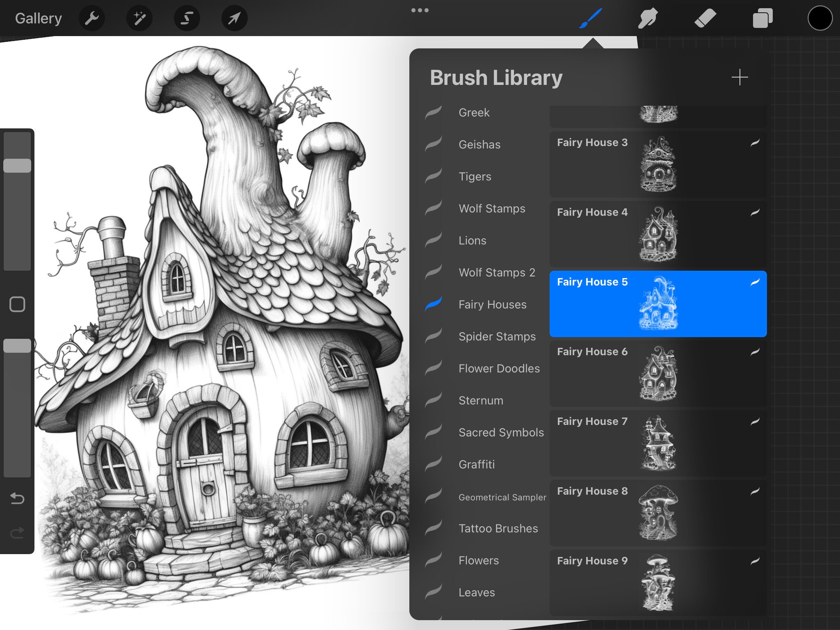Tap the Brush tool icon
840x630 pixels.
click(x=591, y=18)
